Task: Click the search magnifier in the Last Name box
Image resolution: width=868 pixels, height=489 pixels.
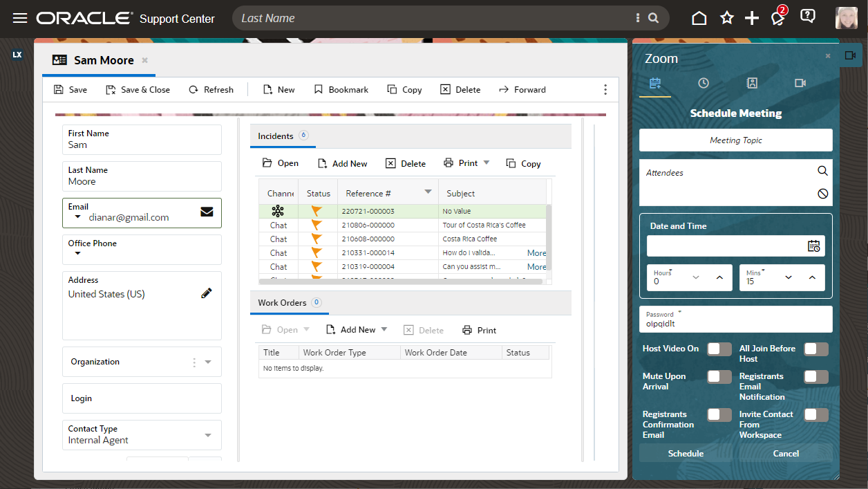Action: [x=654, y=18]
